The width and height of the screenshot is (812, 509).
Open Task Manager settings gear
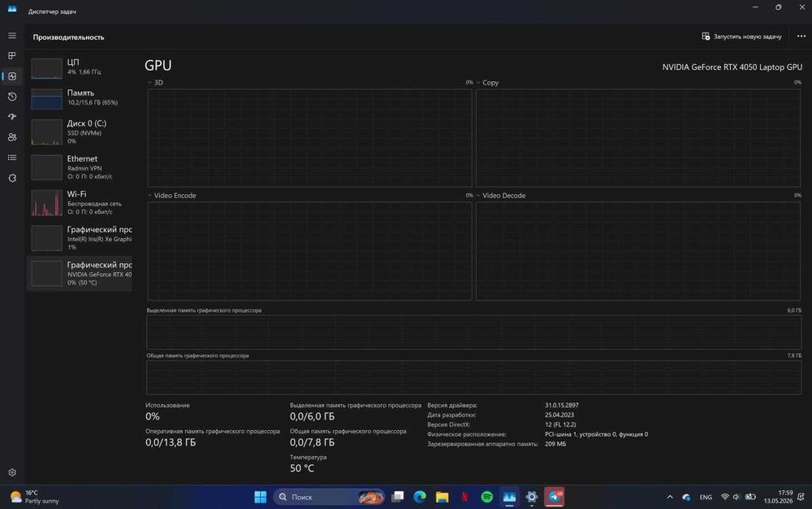pos(12,472)
